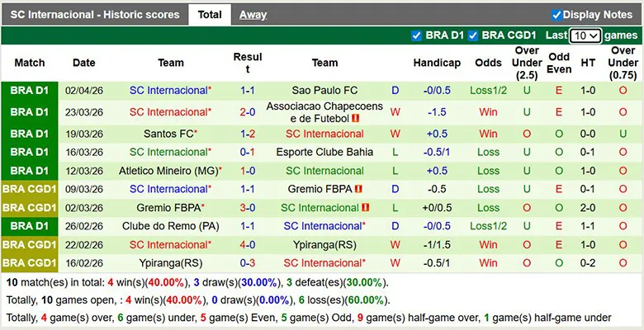Click red card icon beside Associacao Chapecoense de Futebol
The height and width of the screenshot is (330, 644).
[x=356, y=118]
